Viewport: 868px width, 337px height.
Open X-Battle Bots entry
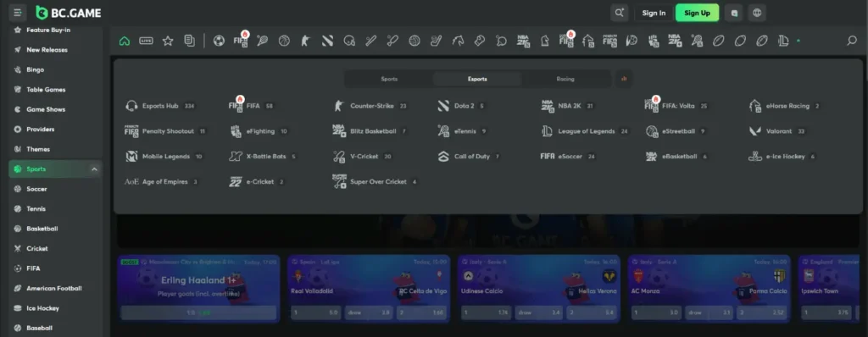pyautogui.click(x=264, y=157)
